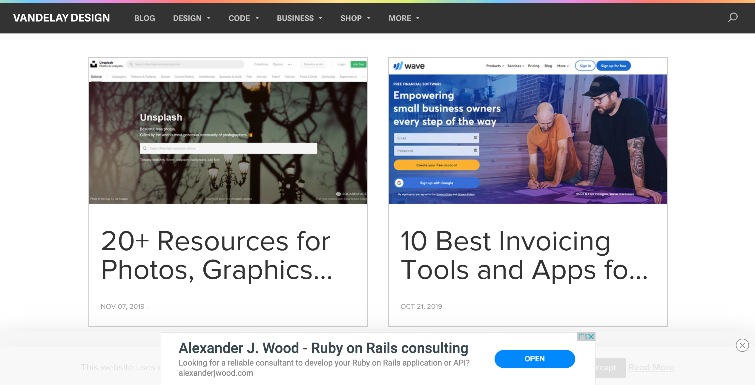
Task: Open the Blog menu item
Action: click(144, 18)
